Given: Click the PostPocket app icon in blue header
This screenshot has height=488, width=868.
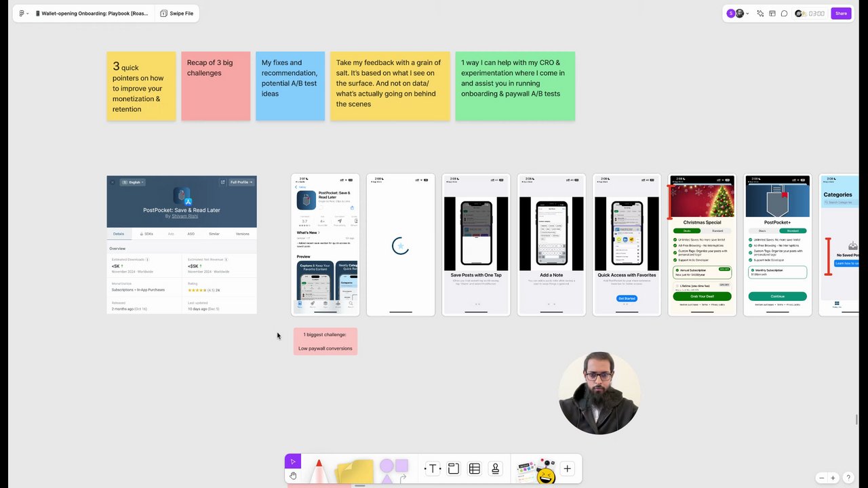Looking at the screenshot, I should click(x=182, y=197).
